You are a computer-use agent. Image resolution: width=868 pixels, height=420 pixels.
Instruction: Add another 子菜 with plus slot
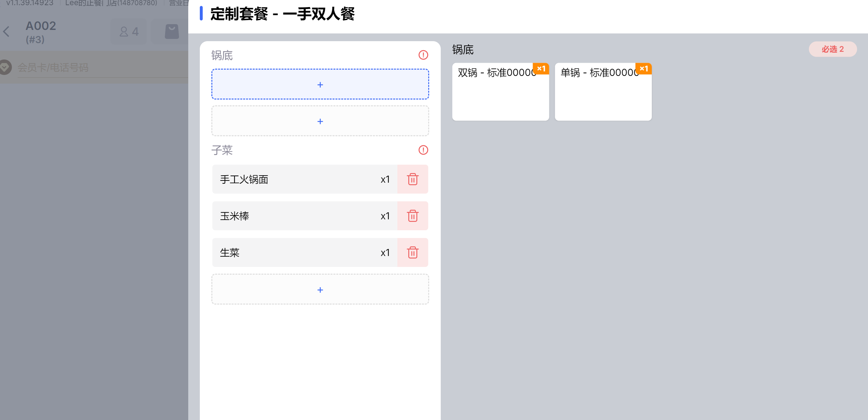tap(320, 289)
